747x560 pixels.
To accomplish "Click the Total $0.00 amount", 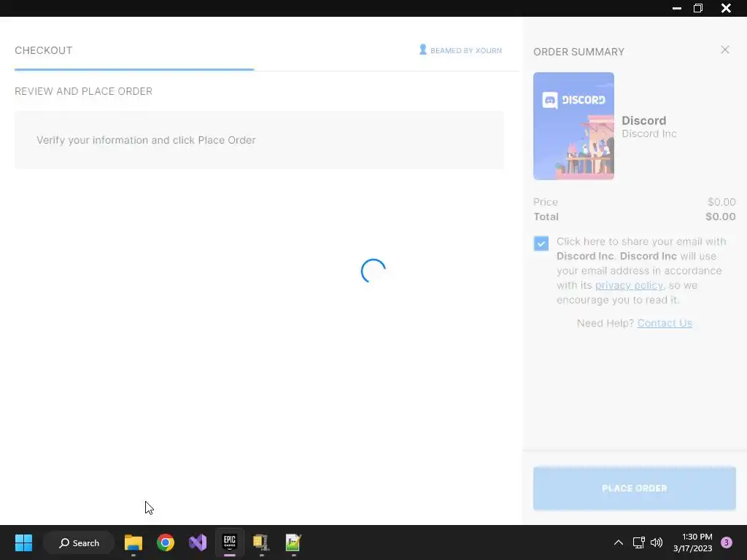I will pyautogui.click(x=720, y=217).
